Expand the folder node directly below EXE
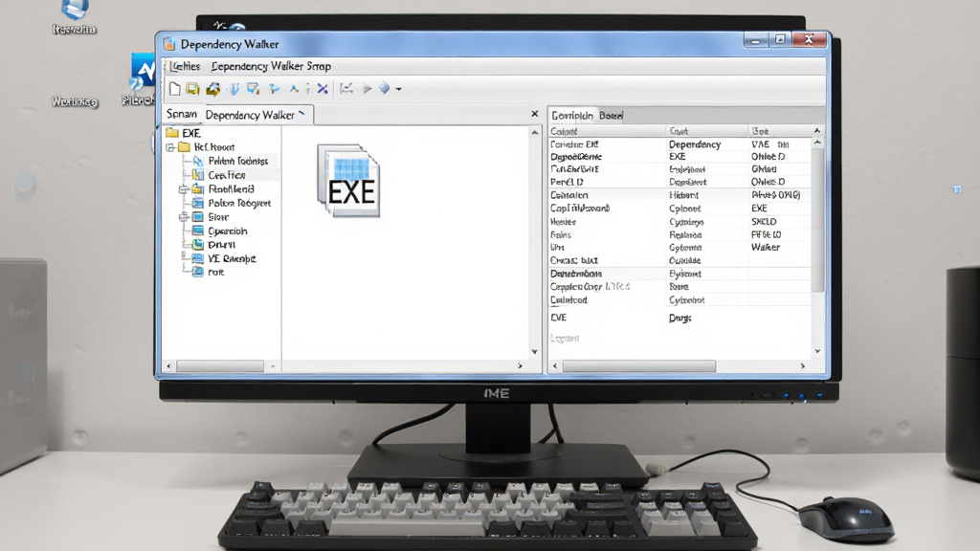 coord(170,147)
